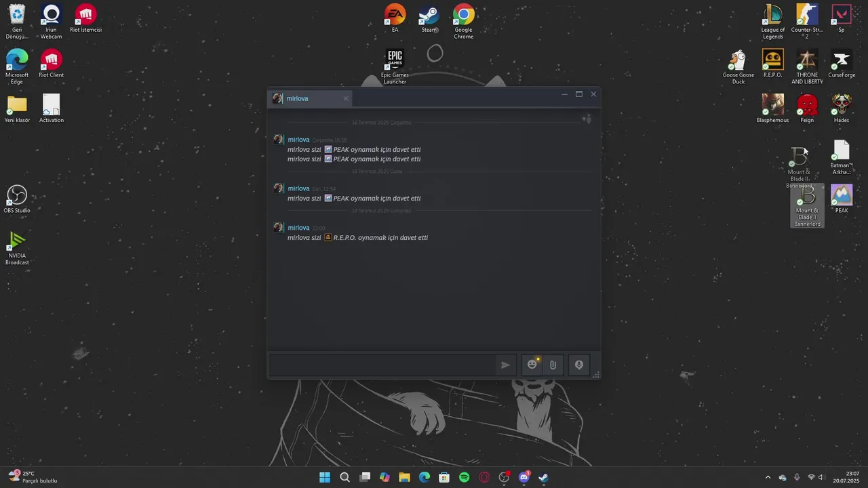Close the mirlova chat tab
This screenshot has width=868, height=488.
(x=345, y=98)
